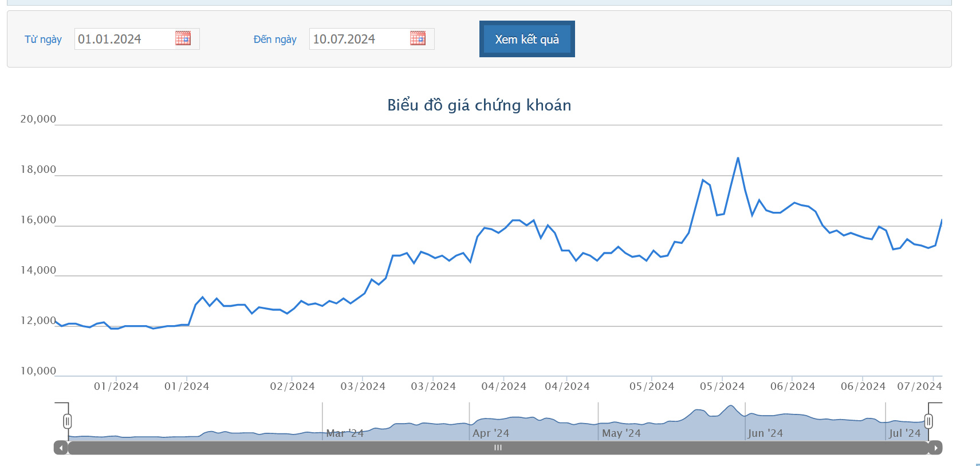Select Mar '24 in the chart navigator
This screenshot has width=980, height=466.
pyautogui.click(x=345, y=433)
